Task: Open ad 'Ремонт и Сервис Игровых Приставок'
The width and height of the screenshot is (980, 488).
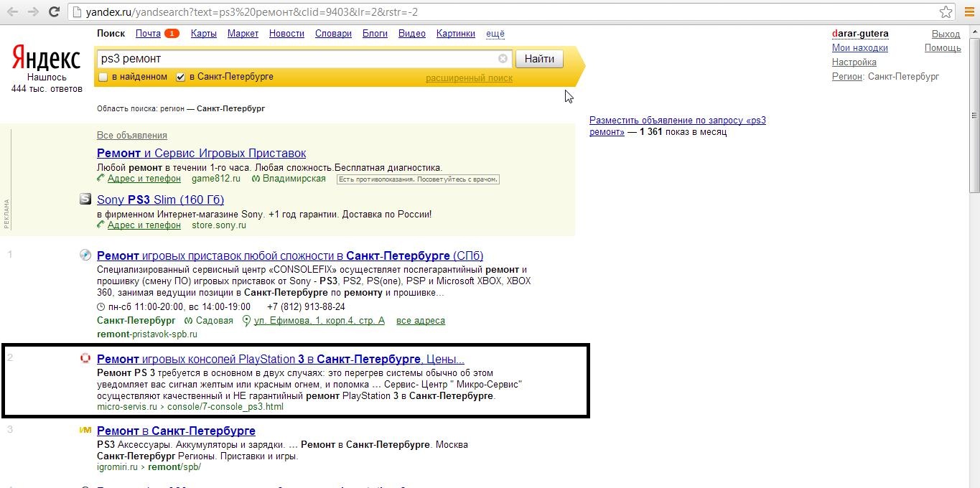Action: click(202, 154)
